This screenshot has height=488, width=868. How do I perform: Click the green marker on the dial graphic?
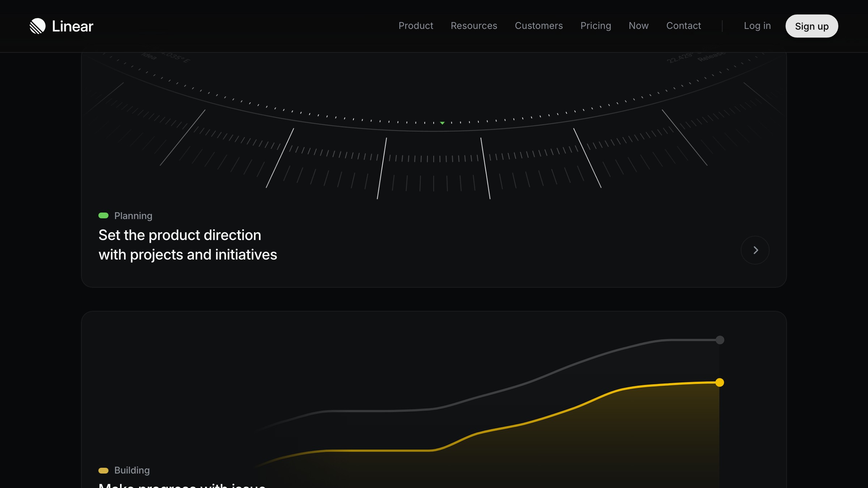pos(442,123)
